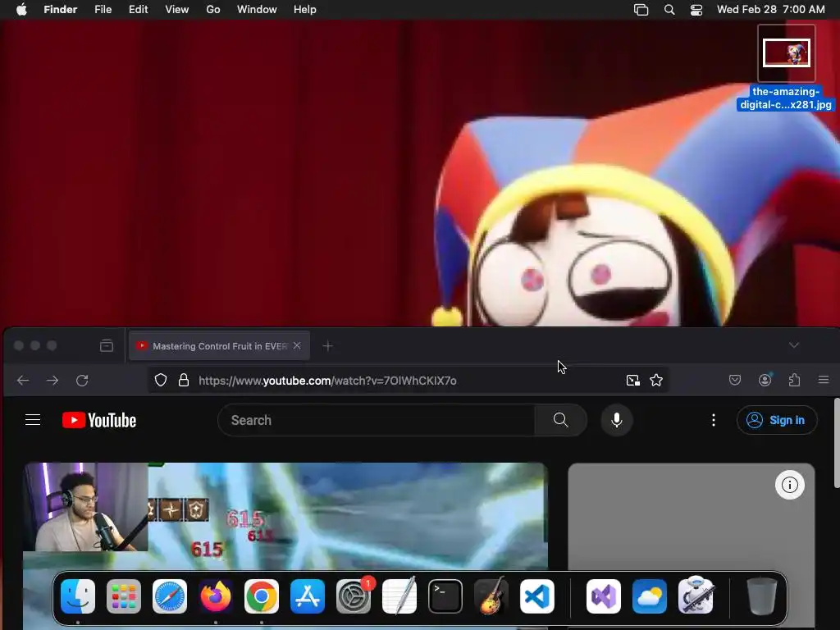Open the View menu
The image size is (840, 630).
pos(177,10)
